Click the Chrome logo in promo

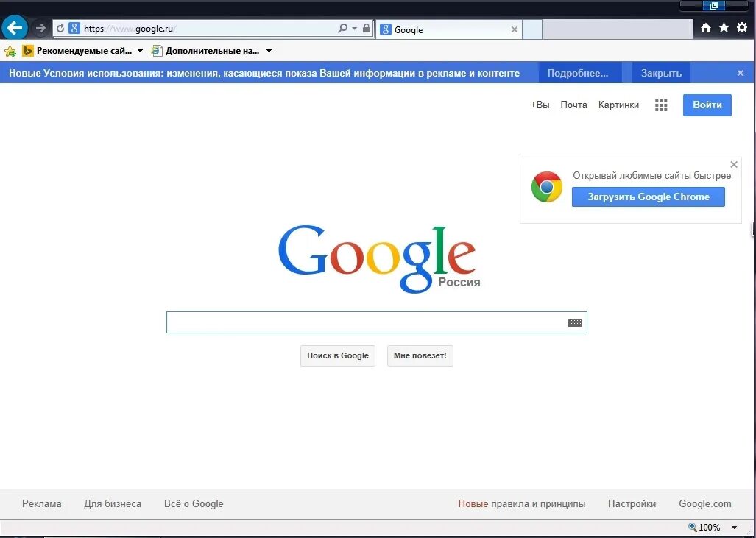[x=547, y=187]
